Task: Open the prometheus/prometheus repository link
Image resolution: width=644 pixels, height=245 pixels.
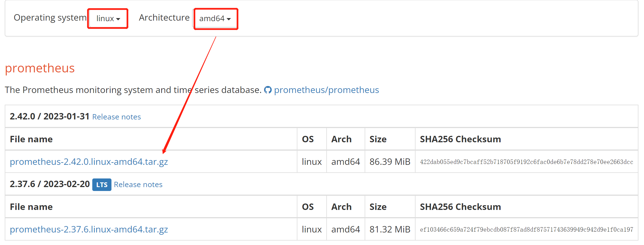Action: (x=326, y=90)
